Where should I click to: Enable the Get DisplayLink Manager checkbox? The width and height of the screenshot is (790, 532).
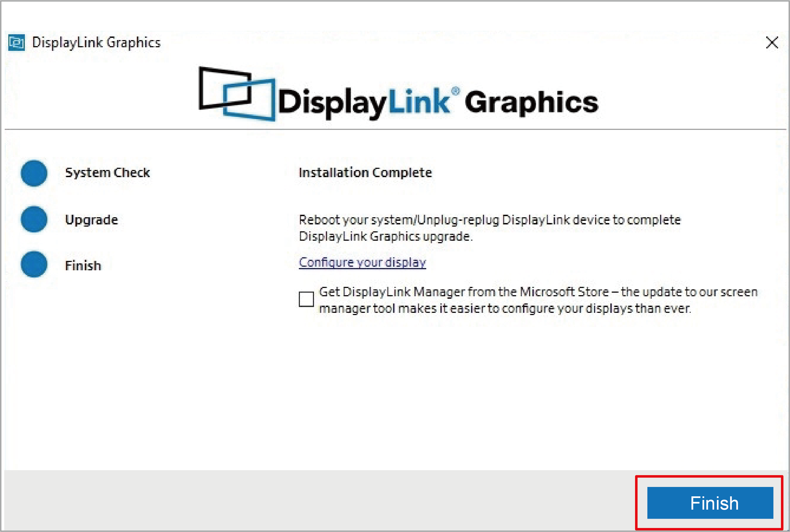[306, 299]
